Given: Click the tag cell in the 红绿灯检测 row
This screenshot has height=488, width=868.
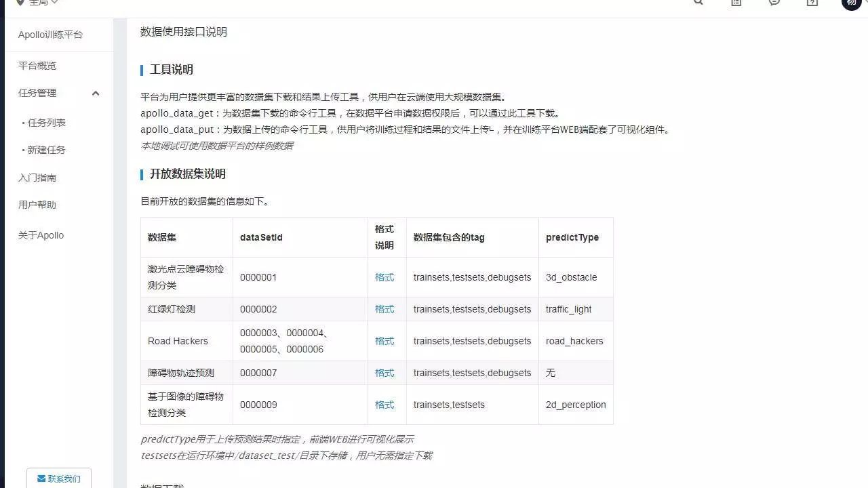Looking at the screenshot, I should click(473, 309).
